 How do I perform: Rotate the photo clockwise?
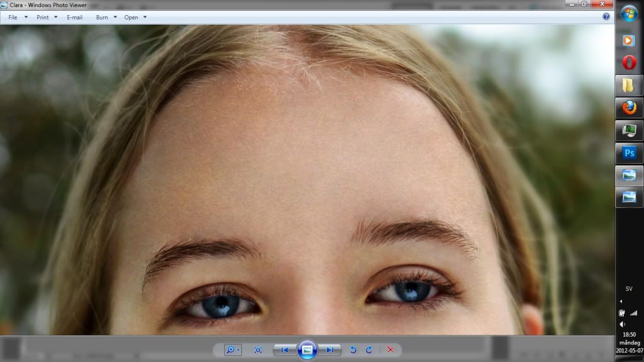(x=369, y=349)
